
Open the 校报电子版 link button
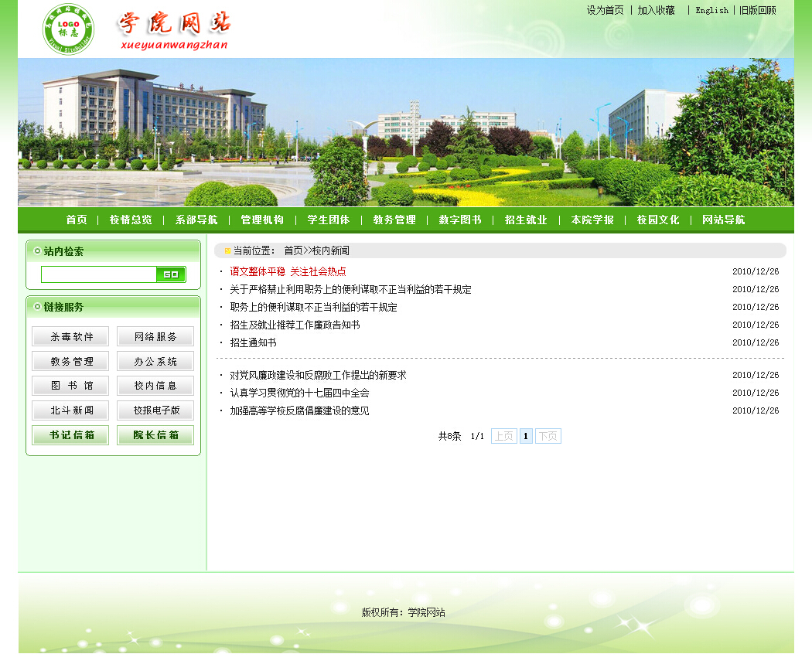[x=155, y=410]
